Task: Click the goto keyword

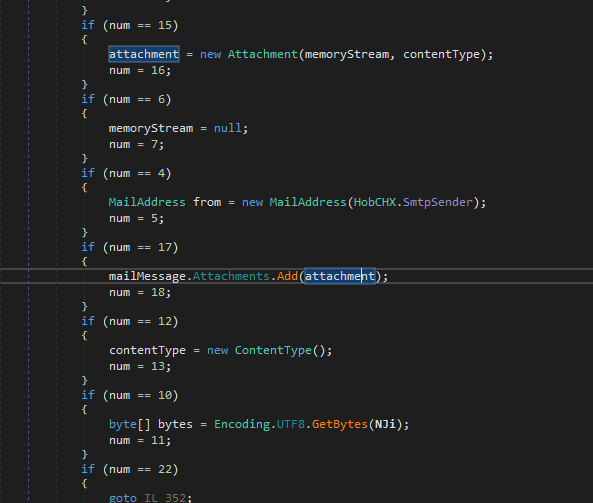Action: (123, 498)
